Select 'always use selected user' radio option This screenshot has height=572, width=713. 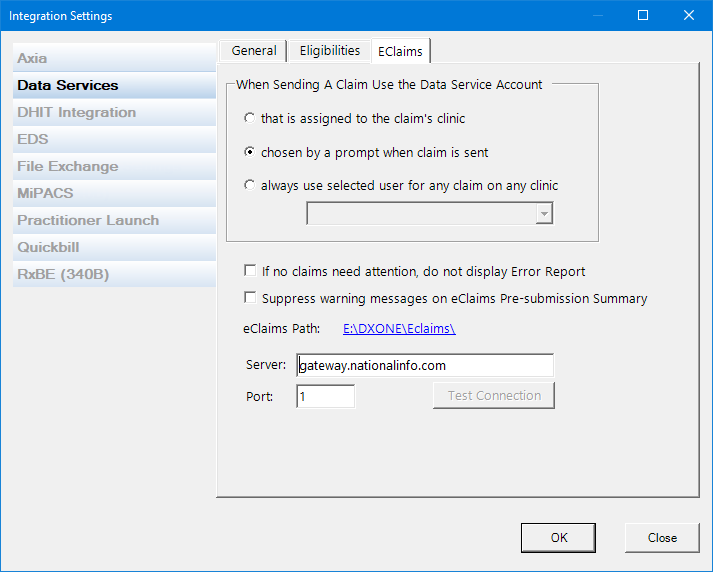click(x=249, y=186)
